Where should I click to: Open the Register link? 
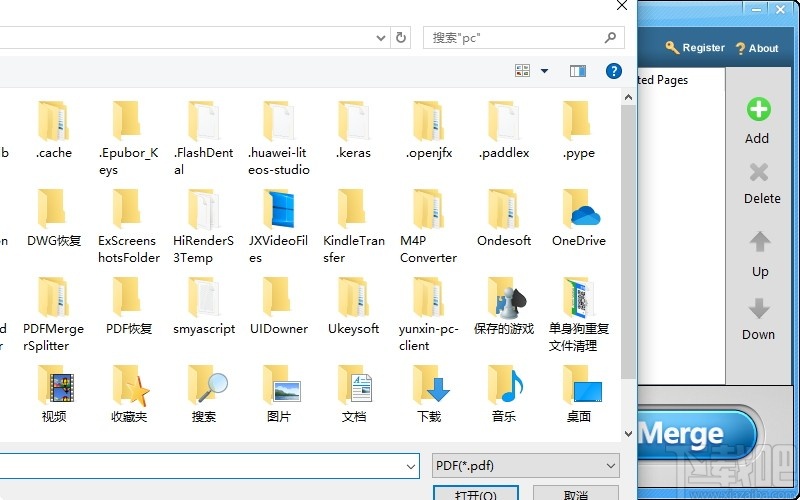pyautogui.click(x=695, y=48)
